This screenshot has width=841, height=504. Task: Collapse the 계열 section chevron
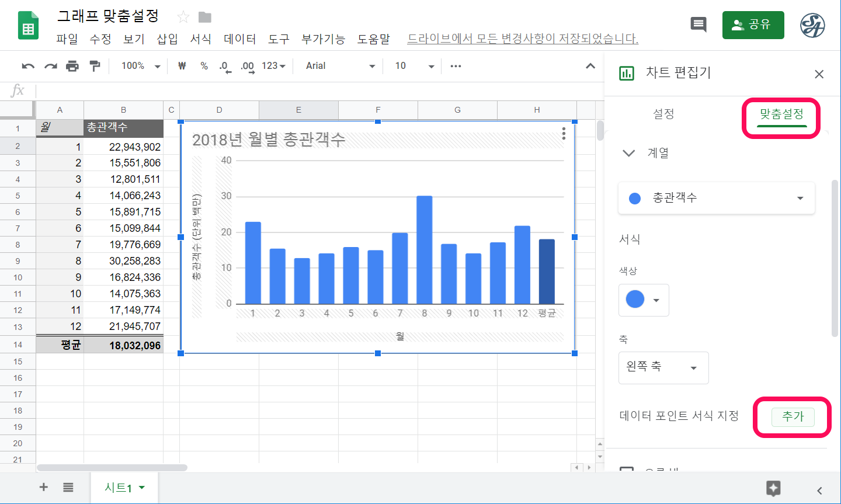pyautogui.click(x=628, y=154)
